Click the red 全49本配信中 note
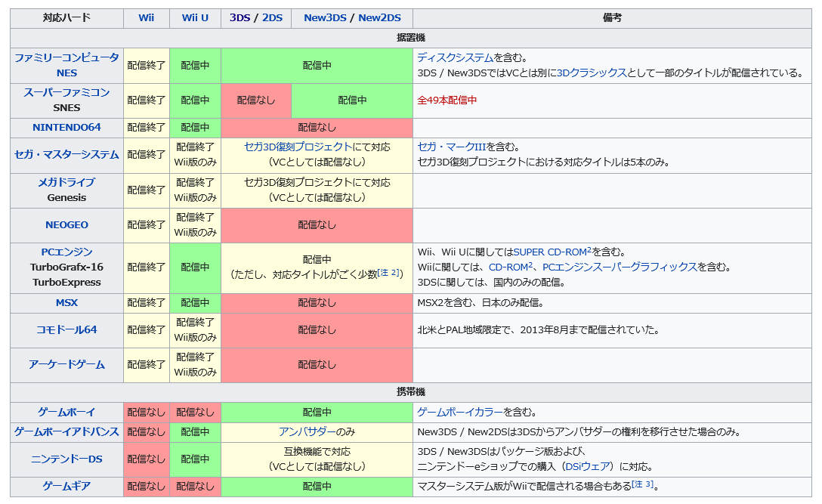The image size is (822, 504). (x=447, y=100)
